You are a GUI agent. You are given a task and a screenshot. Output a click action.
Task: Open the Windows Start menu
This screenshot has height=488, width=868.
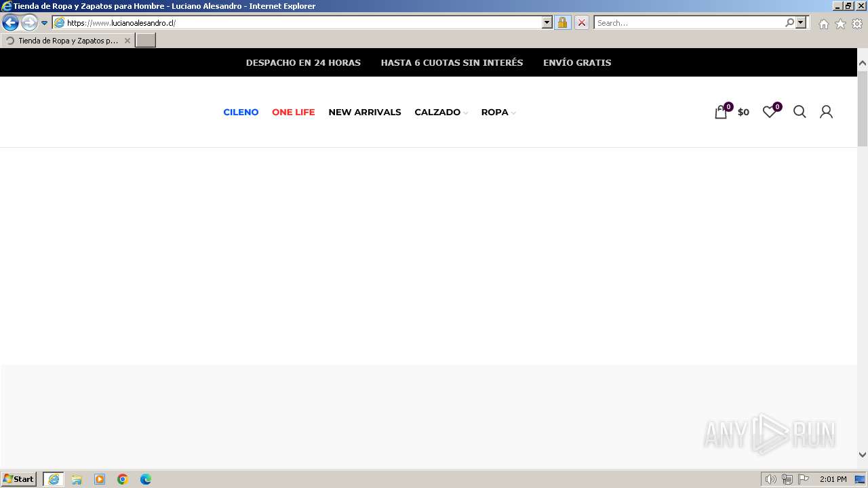coord(18,479)
